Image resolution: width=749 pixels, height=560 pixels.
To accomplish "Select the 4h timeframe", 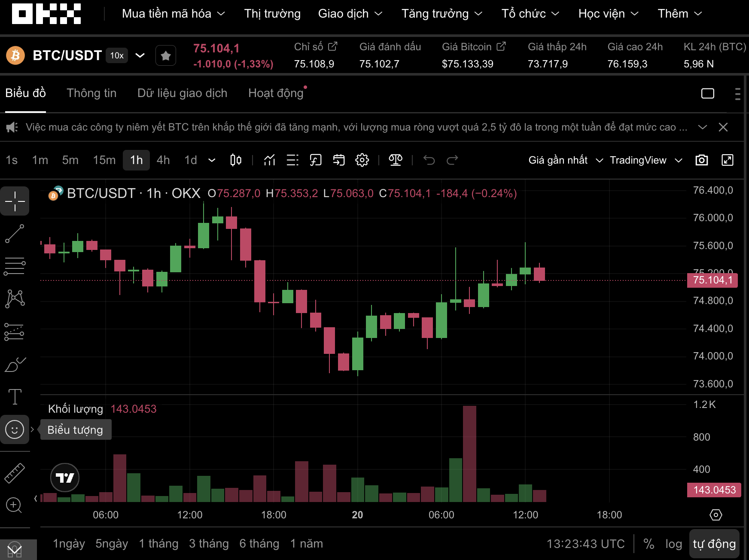I will click(163, 160).
